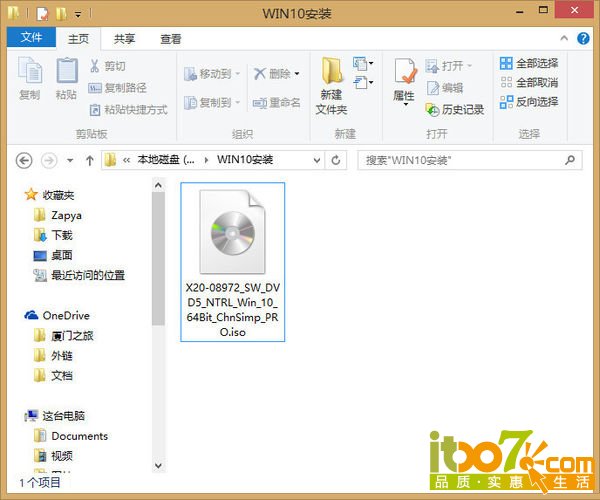Select Downloads (下载) in Favorites
600x500 pixels.
(x=53, y=235)
